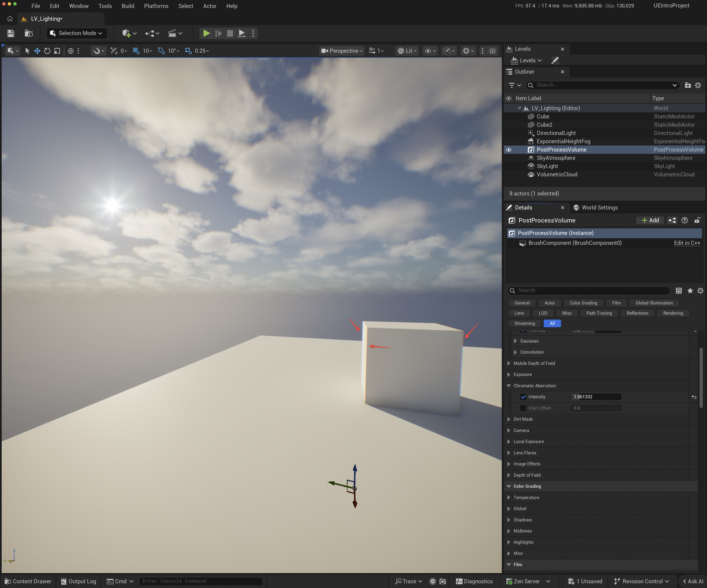Reset Chromatic Aberration Intensity to default
Screen dimensions: 707x588
click(694, 397)
